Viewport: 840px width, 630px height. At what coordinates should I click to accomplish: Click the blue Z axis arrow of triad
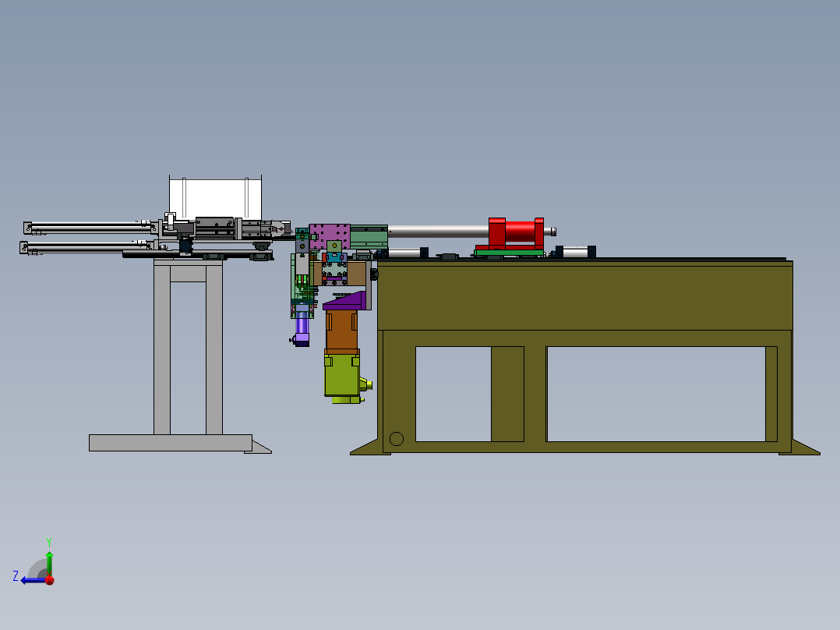[x=32, y=580]
